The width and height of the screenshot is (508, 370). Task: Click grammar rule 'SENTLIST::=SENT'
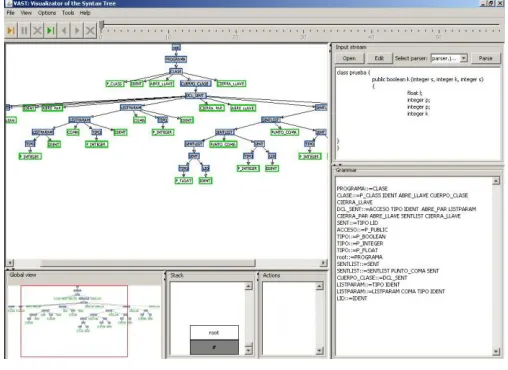(358, 264)
